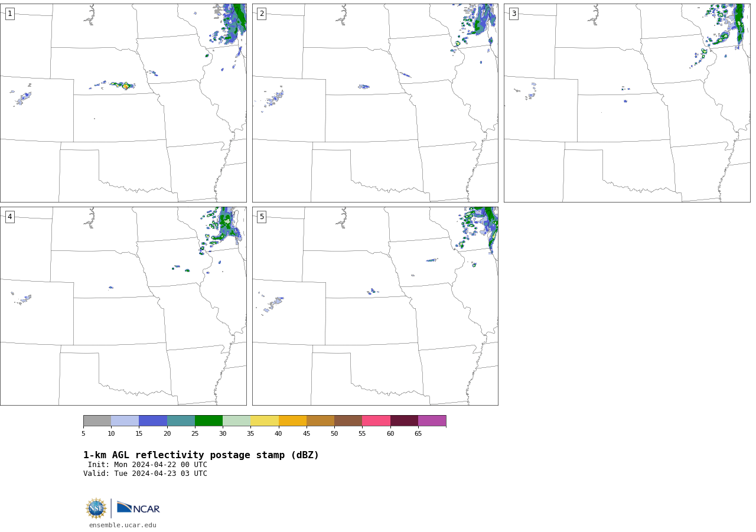Image resolution: width=756 pixels, height=532 pixels.
Task: Click the yellow 35-40 dBZ swatch
Action: tap(265, 421)
